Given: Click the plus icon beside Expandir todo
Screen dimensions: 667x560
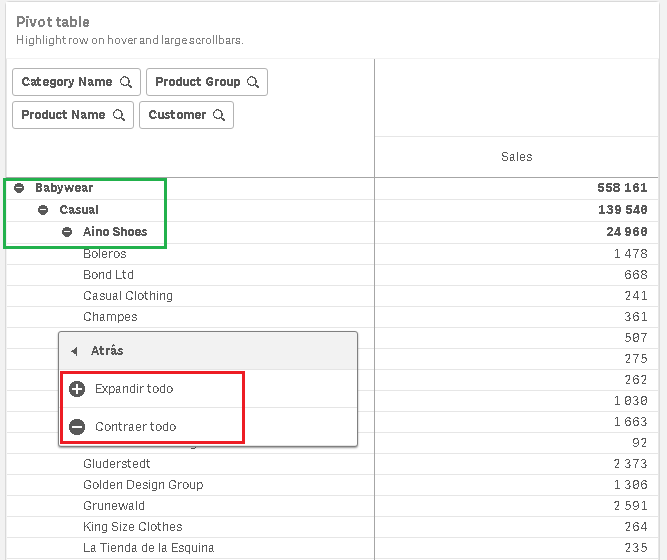Looking at the screenshot, I should [x=77, y=389].
